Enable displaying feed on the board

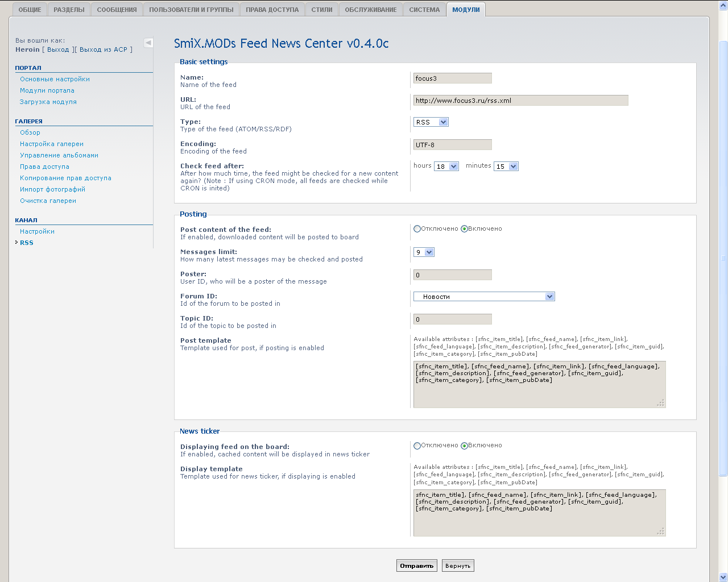coord(465,446)
